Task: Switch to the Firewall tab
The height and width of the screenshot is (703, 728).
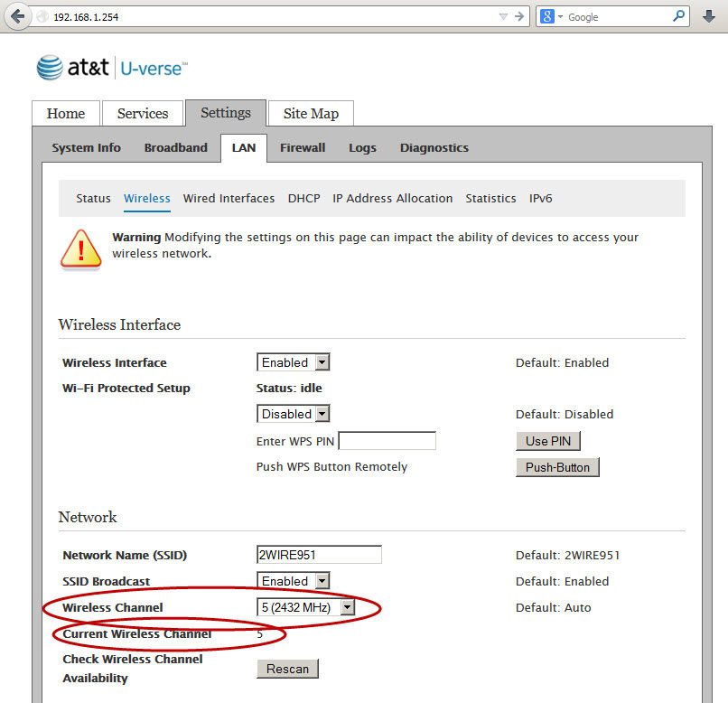Action: (x=302, y=147)
